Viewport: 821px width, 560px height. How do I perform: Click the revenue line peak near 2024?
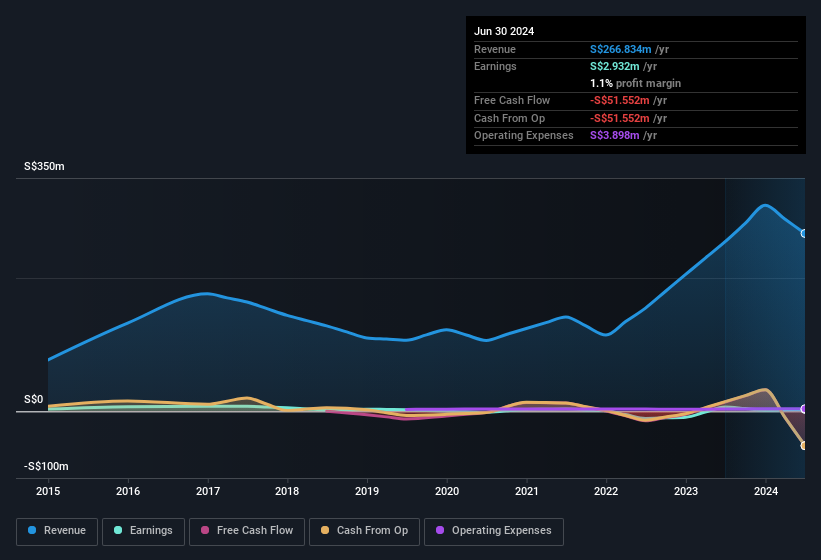pyautogui.click(x=765, y=205)
